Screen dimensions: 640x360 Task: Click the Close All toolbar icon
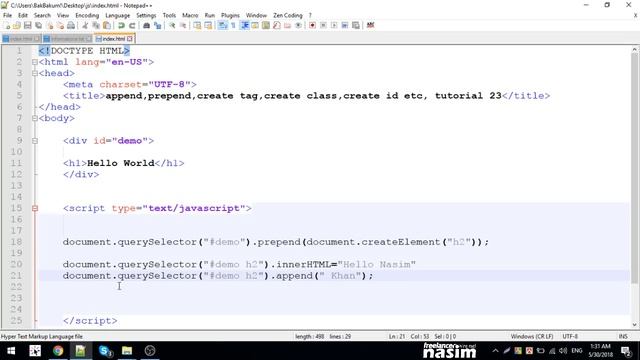60,25
